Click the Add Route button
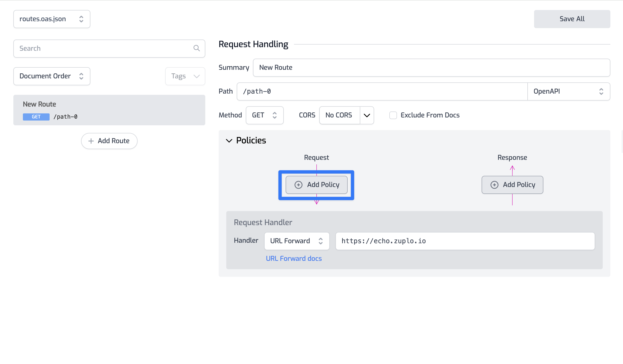Viewport: 623px width, 364px height. [x=109, y=141]
